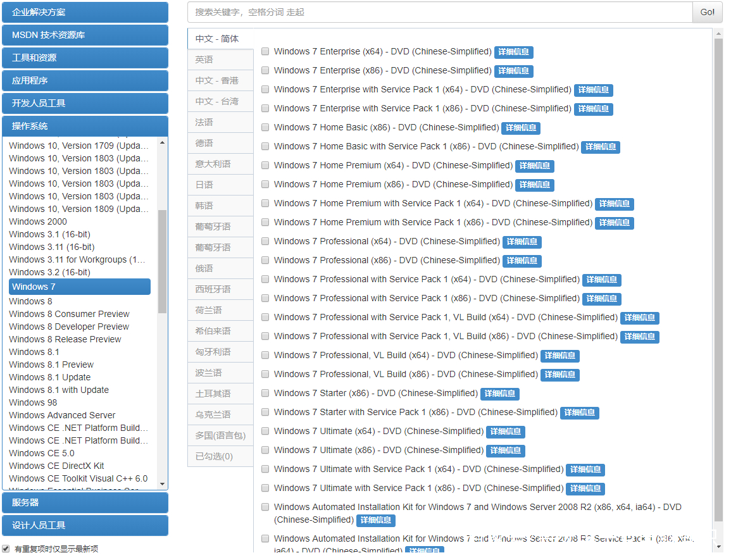Click the search keyword input field
This screenshot has width=731, height=560.
pos(440,12)
